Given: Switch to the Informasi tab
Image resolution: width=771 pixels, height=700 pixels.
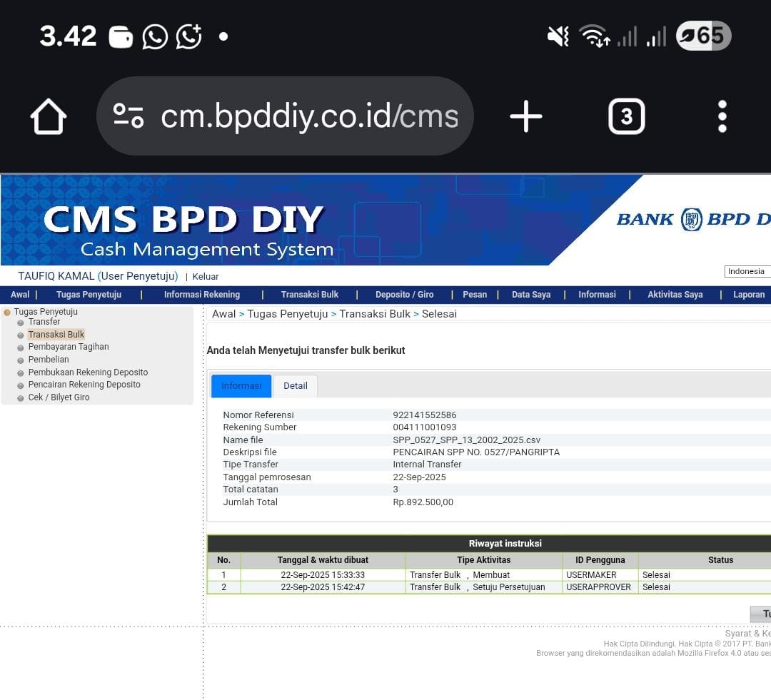Looking at the screenshot, I should point(241,386).
